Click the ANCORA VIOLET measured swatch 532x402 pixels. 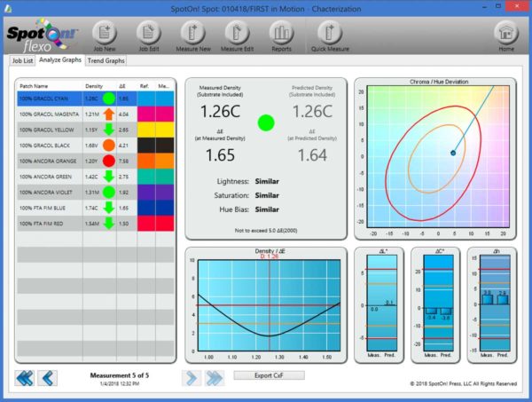pos(165,193)
